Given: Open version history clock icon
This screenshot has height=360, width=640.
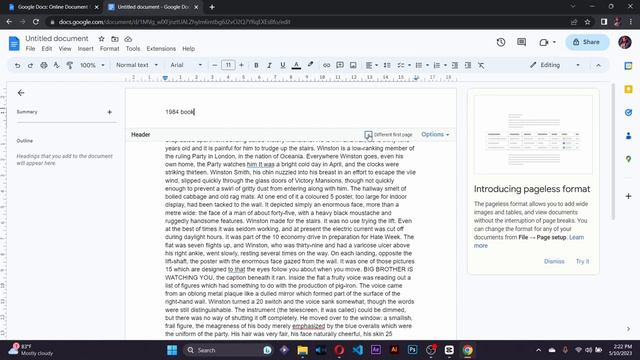Looking at the screenshot, I should (501, 42).
